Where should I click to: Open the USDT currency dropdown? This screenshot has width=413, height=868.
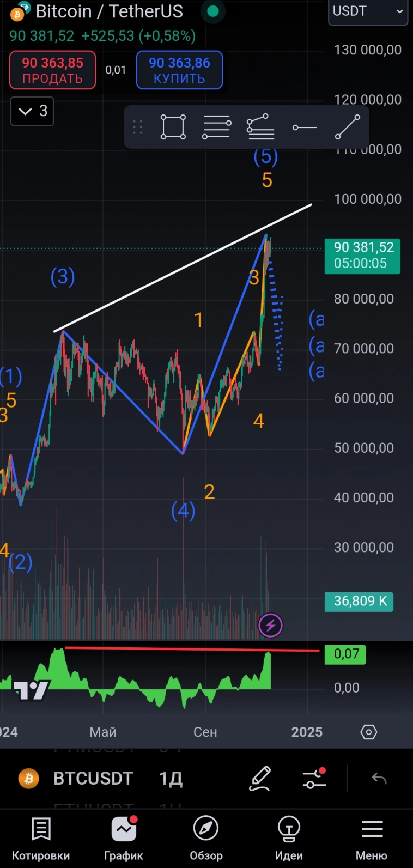click(368, 11)
